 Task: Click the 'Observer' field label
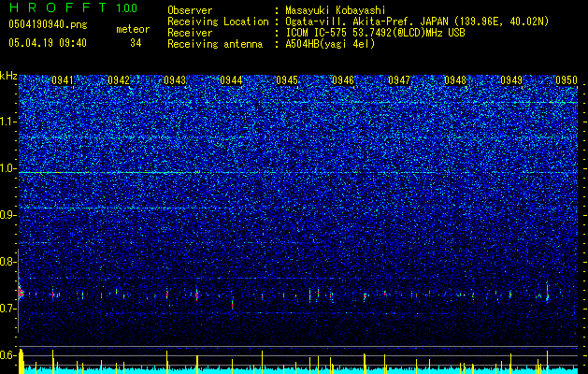(x=190, y=10)
